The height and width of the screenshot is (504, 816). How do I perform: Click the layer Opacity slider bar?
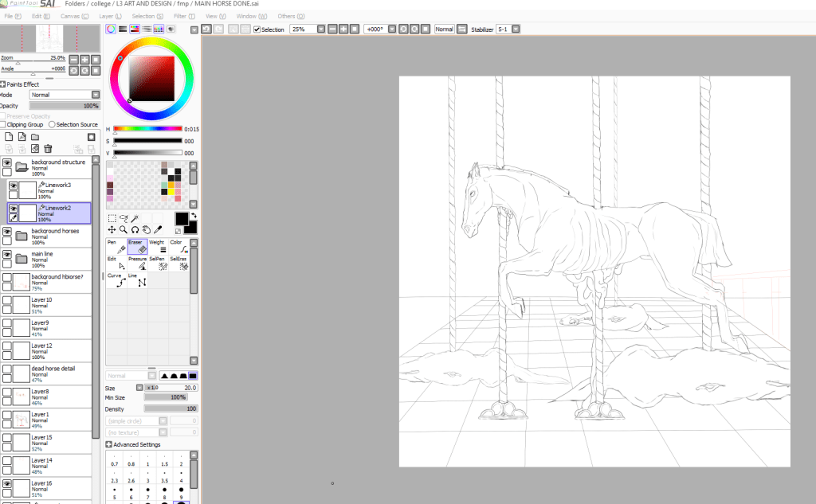point(64,105)
